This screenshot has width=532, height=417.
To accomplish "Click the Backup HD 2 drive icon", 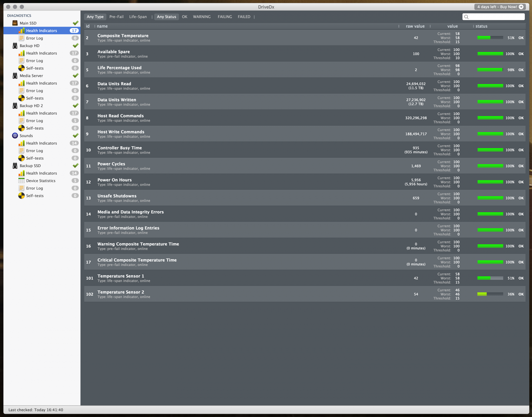I will tap(15, 106).
